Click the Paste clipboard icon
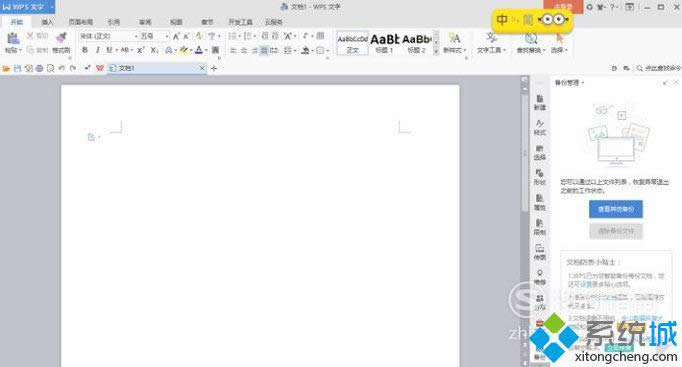This screenshot has height=367, width=682. (13, 39)
